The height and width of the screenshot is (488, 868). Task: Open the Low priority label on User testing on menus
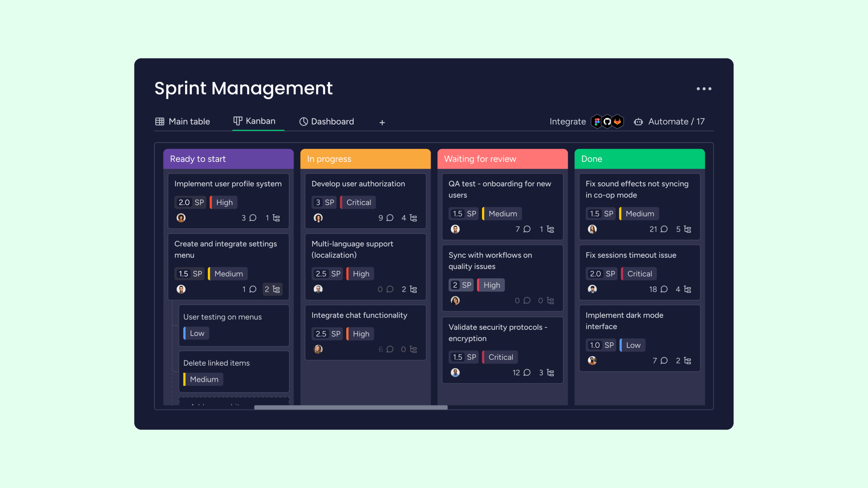point(197,333)
